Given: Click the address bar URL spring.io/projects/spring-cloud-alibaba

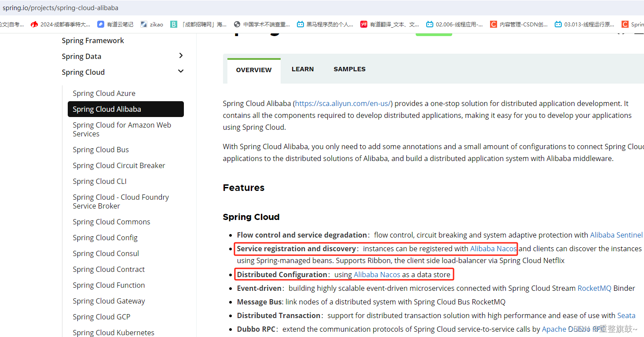Looking at the screenshot, I should click(60, 8).
